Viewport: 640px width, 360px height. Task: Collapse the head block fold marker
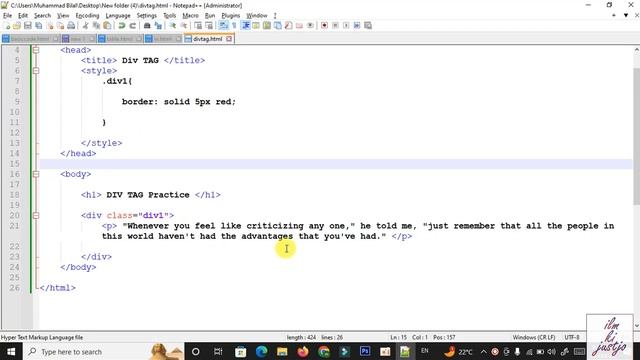36,50
